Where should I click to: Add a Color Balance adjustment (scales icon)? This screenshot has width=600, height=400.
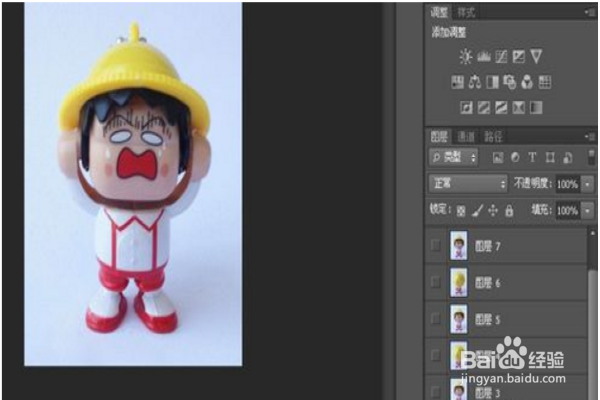click(475, 82)
